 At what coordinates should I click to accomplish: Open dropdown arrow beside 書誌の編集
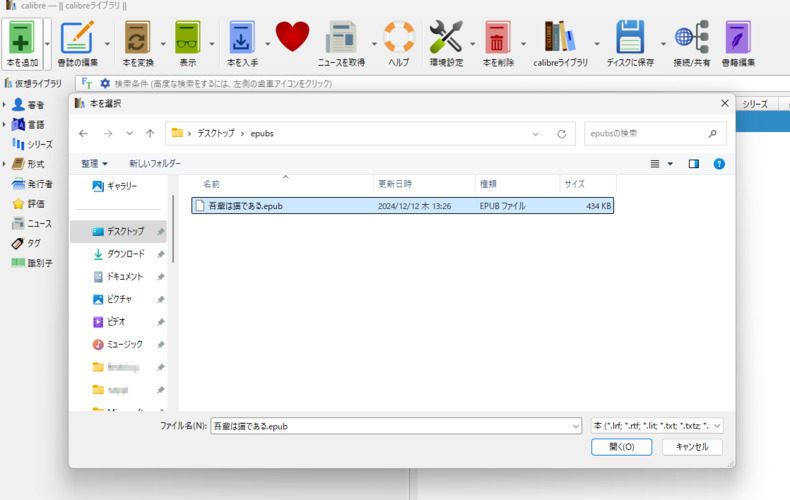107,44
